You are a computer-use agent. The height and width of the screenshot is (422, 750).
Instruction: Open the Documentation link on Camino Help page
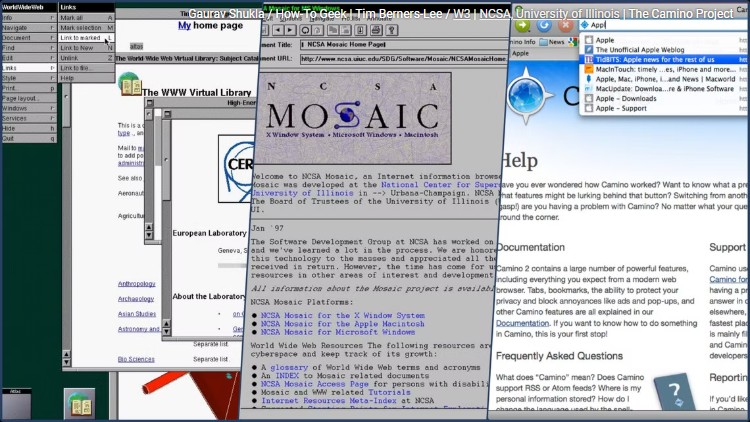click(x=522, y=323)
